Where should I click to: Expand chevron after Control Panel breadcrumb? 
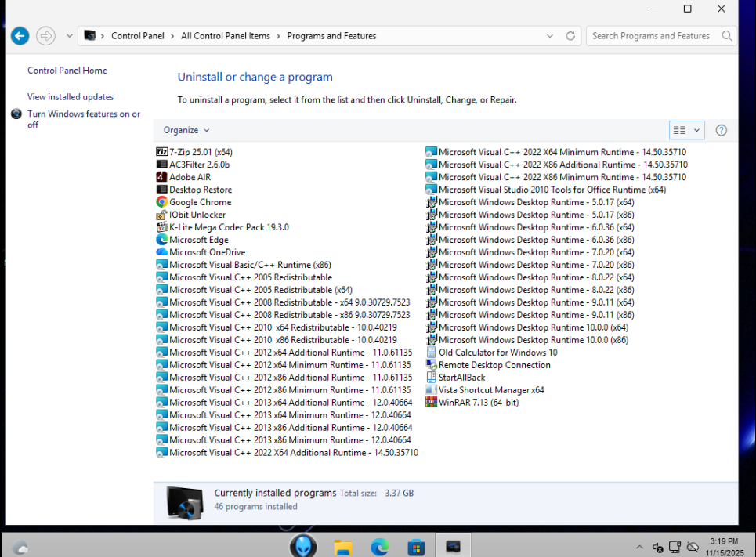pos(172,36)
